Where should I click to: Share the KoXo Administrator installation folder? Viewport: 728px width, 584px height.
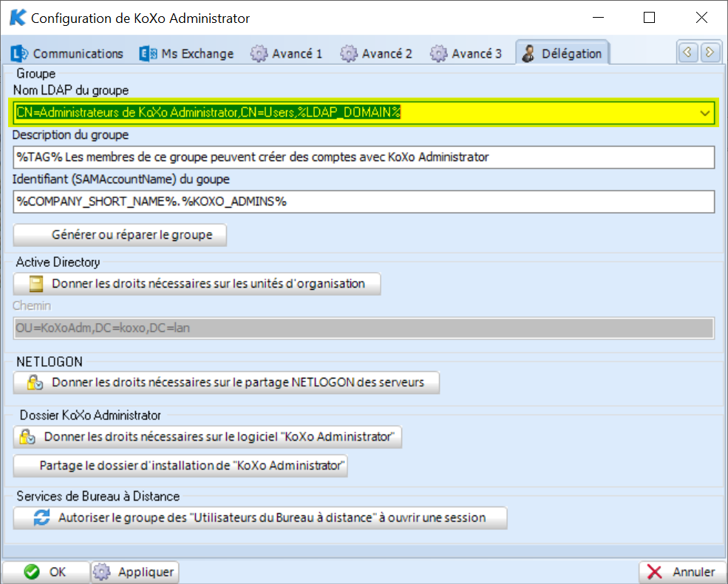coord(180,466)
